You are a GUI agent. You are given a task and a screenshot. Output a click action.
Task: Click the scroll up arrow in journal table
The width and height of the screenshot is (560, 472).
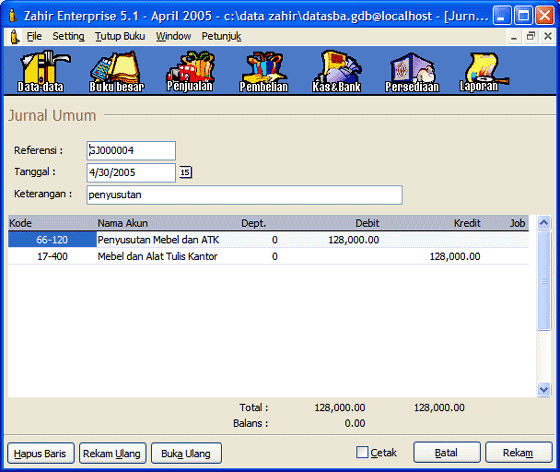click(x=544, y=223)
